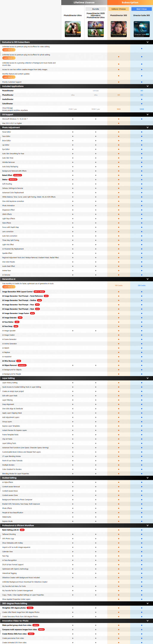Click the ColorDirector application row label
Image resolution: width=153 pixels, height=644 pixels.
pyautogui.click(x=8, y=103)
